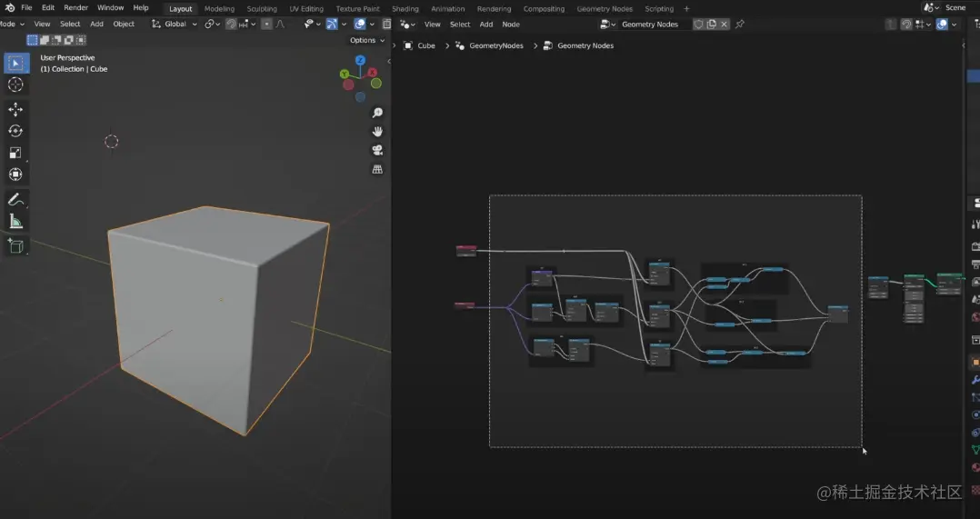980x519 pixels.
Task: Open the node editor Add menu
Action: click(x=486, y=25)
